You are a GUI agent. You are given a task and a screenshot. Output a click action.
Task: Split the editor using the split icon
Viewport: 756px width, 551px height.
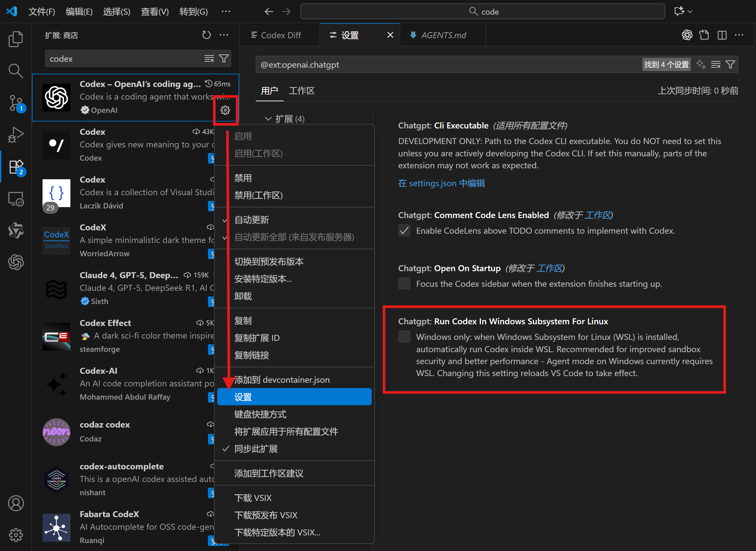722,35
